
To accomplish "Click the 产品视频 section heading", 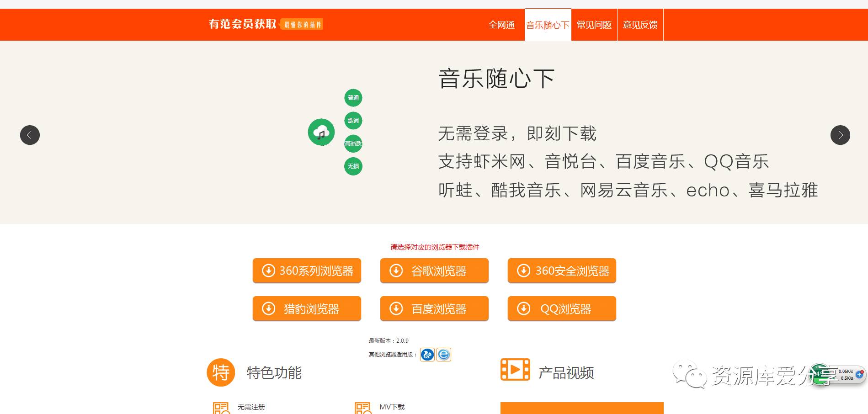I will coord(566,373).
